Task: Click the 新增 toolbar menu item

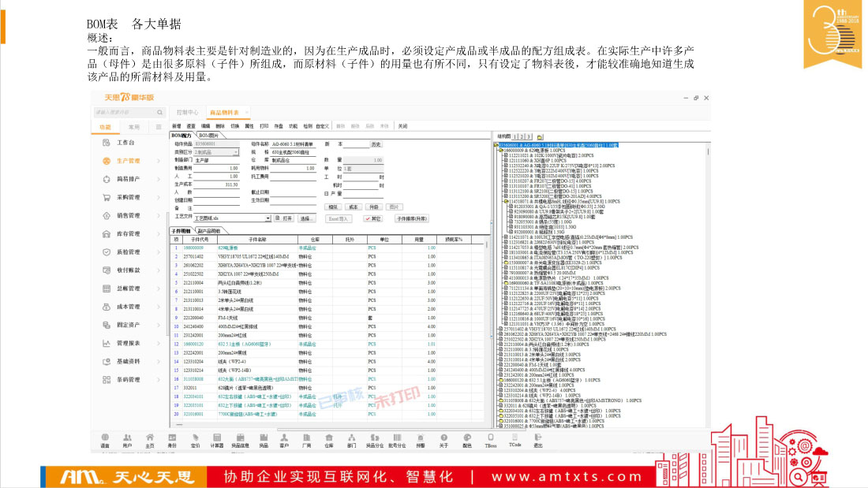Action: (176, 126)
